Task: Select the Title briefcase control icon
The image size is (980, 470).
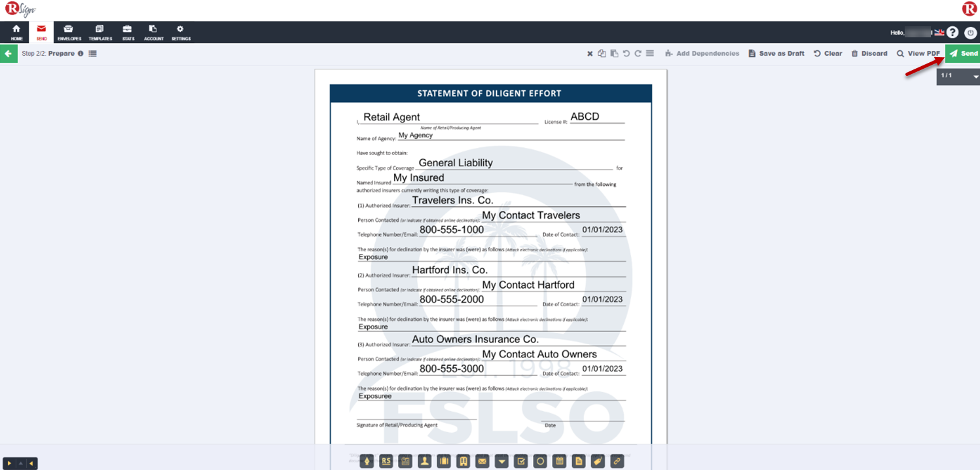Action: [444, 461]
